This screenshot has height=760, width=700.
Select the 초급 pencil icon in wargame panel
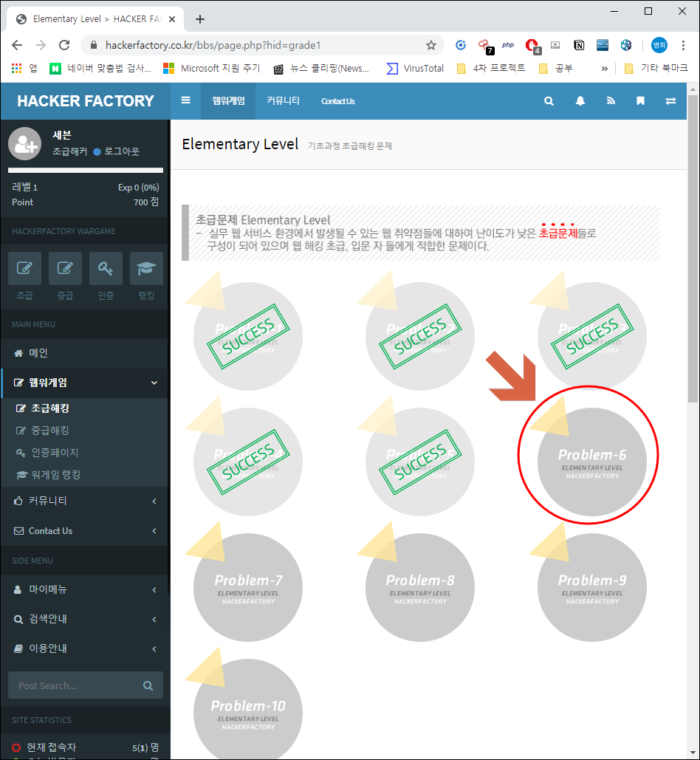[x=24, y=268]
